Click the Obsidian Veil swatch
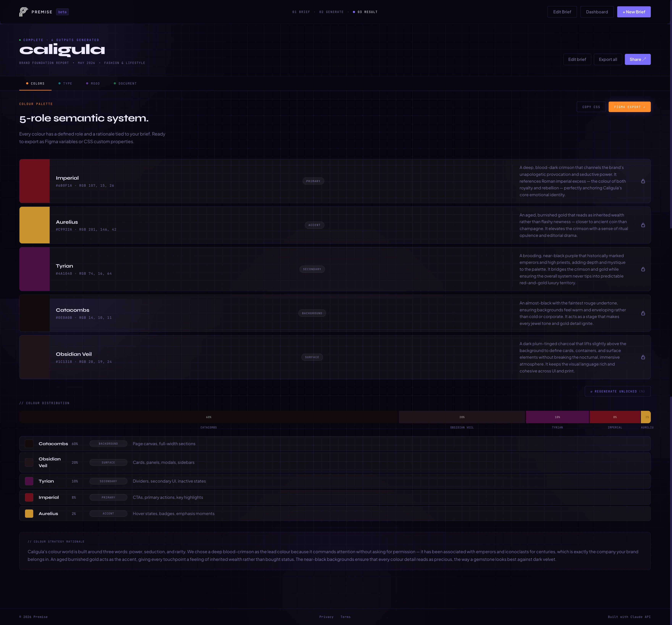The width and height of the screenshot is (672, 625). pos(35,357)
